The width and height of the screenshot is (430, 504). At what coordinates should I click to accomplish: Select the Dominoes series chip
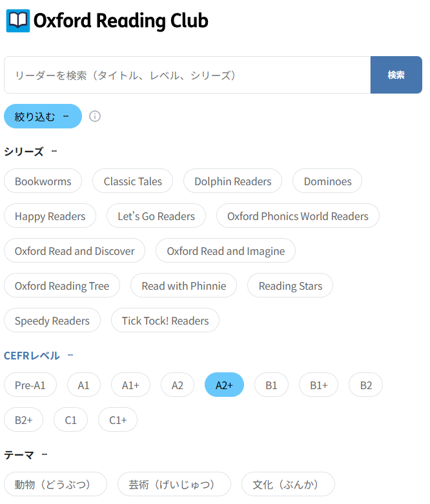pyautogui.click(x=327, y=181)
